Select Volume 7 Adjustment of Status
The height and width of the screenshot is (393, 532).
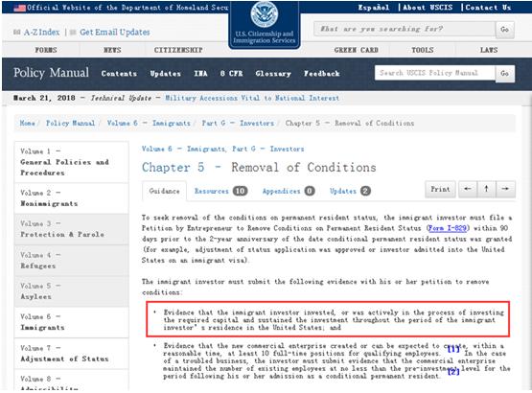tap(64, 354)
